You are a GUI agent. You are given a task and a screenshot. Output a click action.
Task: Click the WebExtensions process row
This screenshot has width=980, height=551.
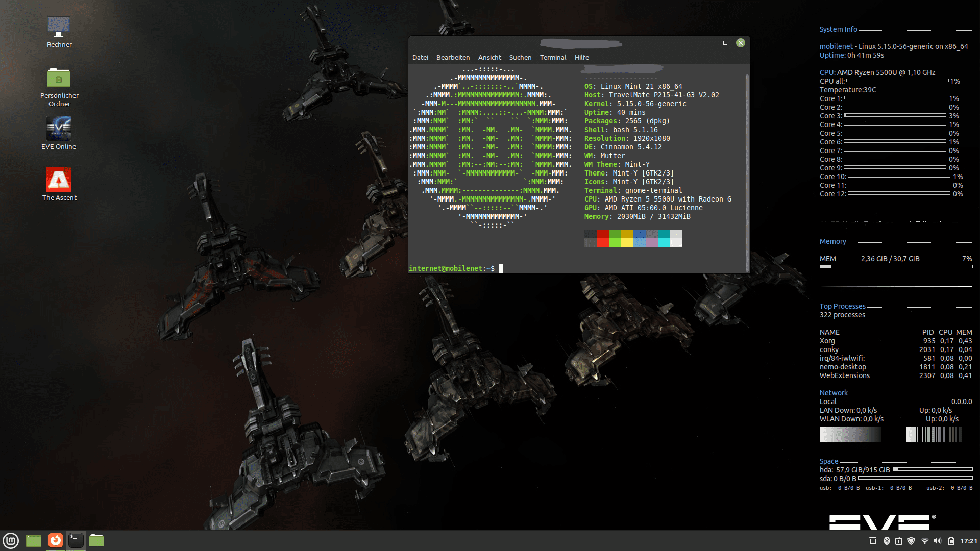(x=896, y=375)
